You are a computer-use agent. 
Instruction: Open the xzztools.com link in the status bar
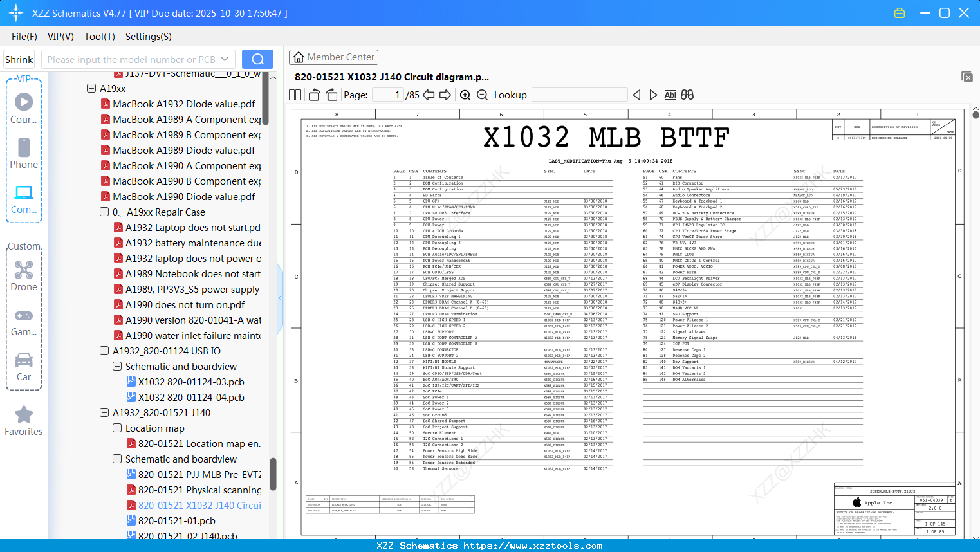(533, 546)
